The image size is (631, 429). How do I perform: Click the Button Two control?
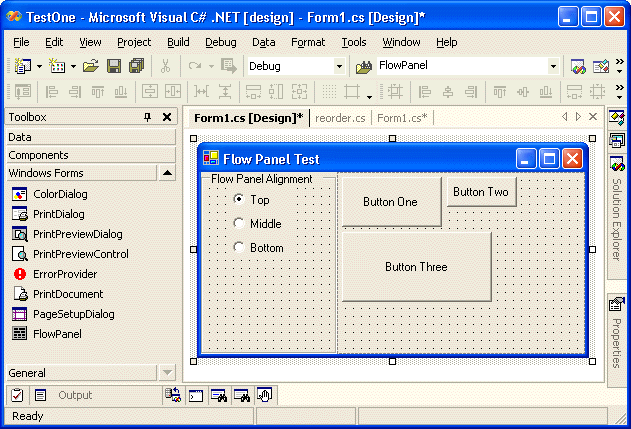coord(481,192)
